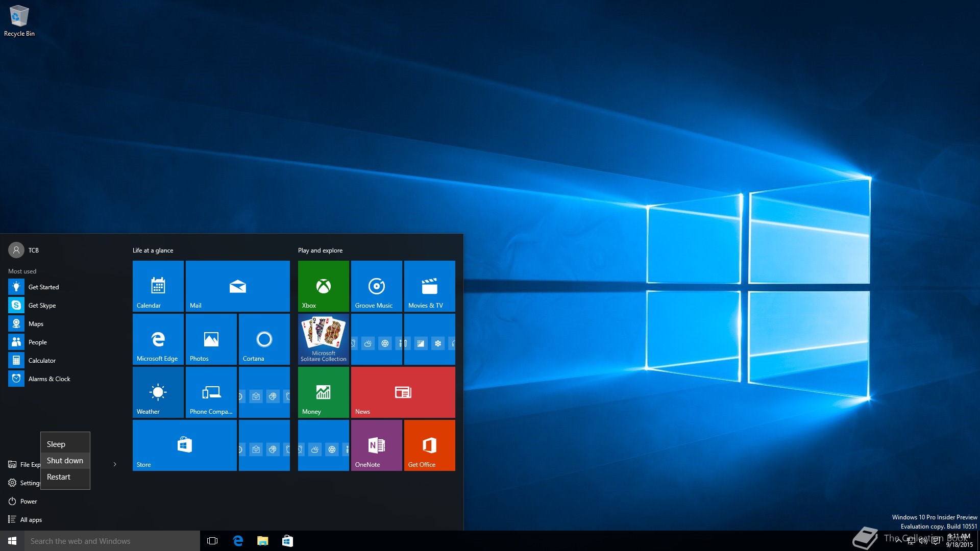The height and width of the screenshot is (551, 980).
Task: Open the Cortana tile
Action: click(x=264, y=339)
